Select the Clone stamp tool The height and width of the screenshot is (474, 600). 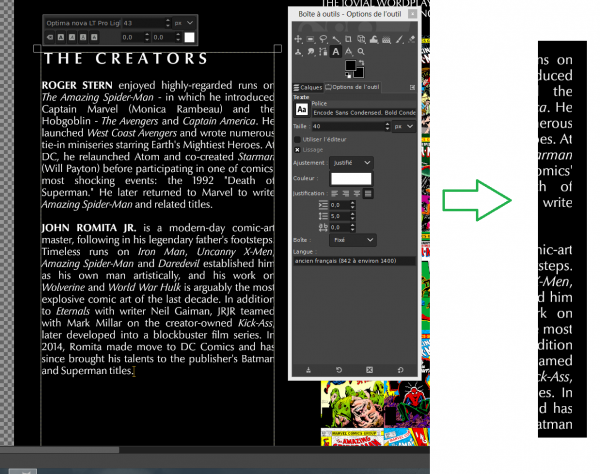pyautogui.click(x=298, y=51)
